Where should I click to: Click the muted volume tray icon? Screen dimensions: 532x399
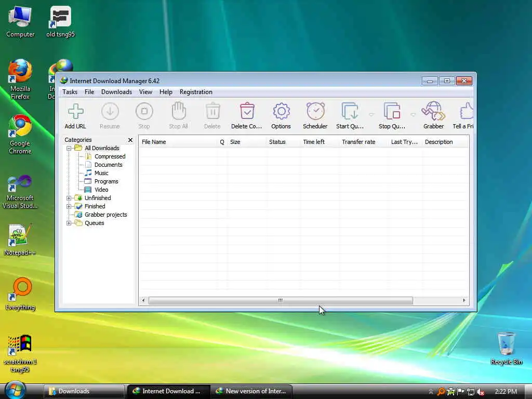pos(481,392)
